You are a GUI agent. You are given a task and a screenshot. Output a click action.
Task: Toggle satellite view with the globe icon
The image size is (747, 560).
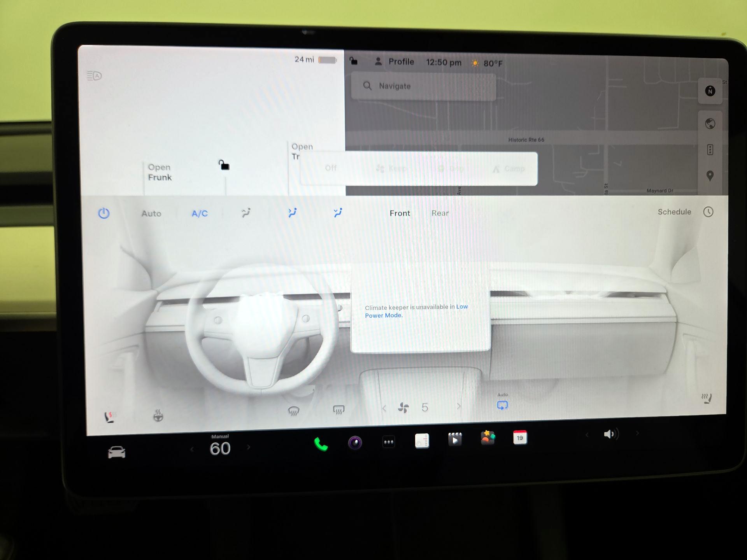[710, 124]
